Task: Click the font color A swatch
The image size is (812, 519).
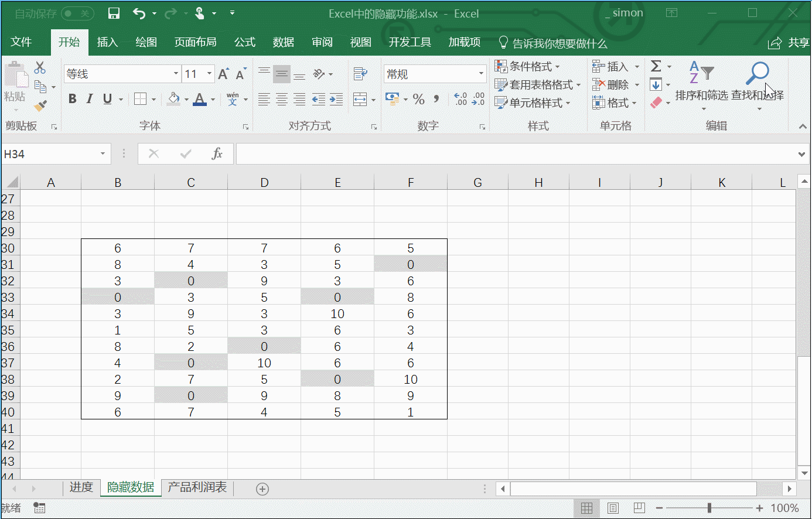Action: coord(200,99)
